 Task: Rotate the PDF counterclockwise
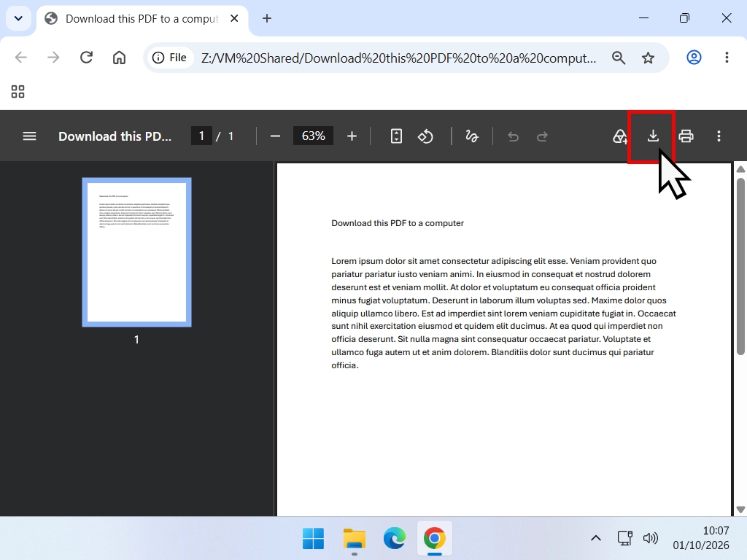(x=425, y=136)
